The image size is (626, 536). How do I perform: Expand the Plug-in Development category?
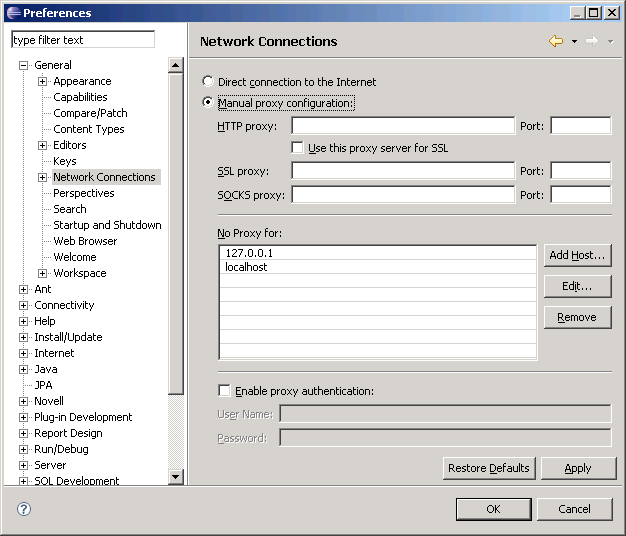pos(24,417)
